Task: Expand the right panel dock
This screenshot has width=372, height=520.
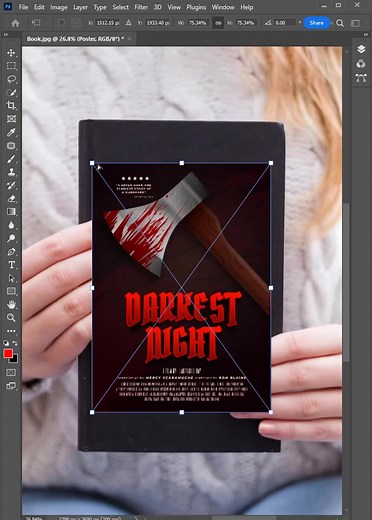Action: [366, 35]
